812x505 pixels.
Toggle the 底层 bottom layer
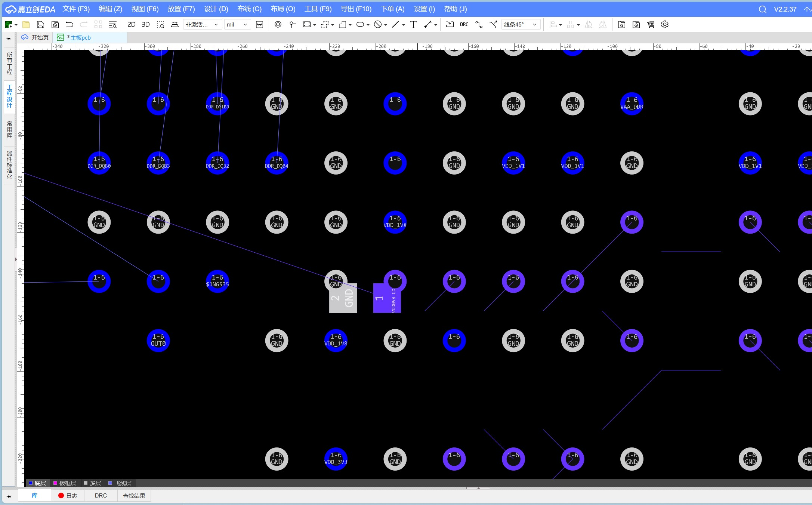point(37,483)
